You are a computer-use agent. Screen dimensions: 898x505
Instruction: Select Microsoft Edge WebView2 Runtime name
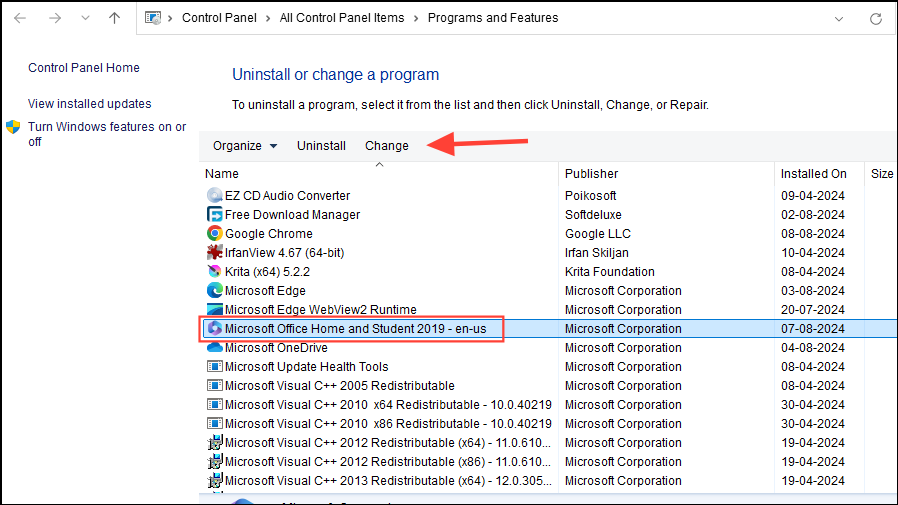(320, 310)
